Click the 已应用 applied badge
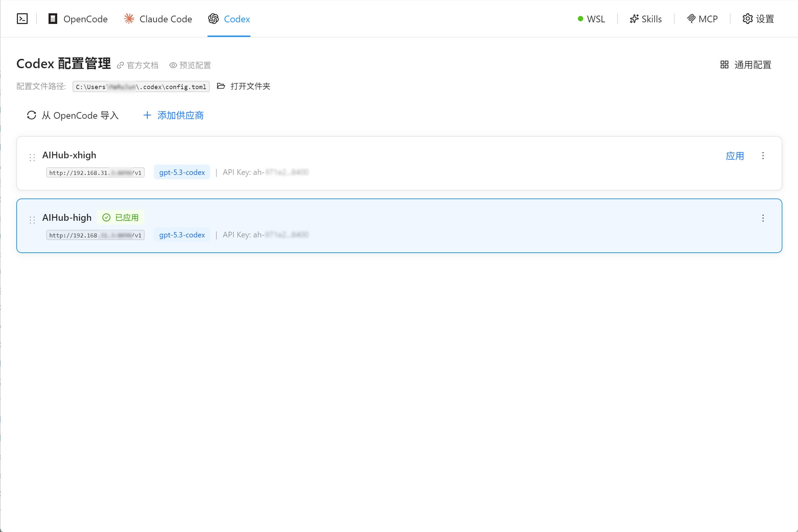 coord(121,217)
